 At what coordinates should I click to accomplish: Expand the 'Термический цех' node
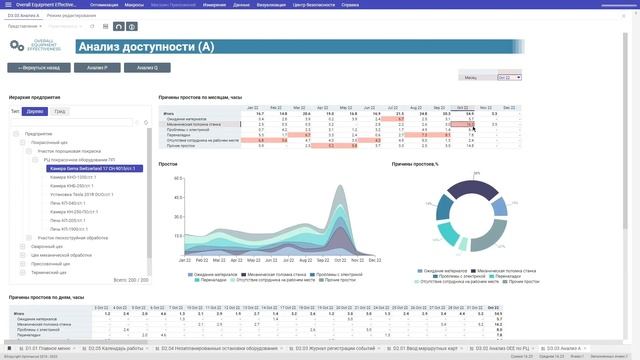[22, 272]
